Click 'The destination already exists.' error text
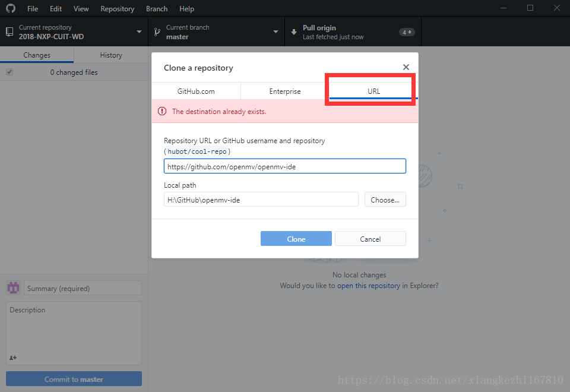This screenshot has width=570, height=392. (x=219, y=112)
